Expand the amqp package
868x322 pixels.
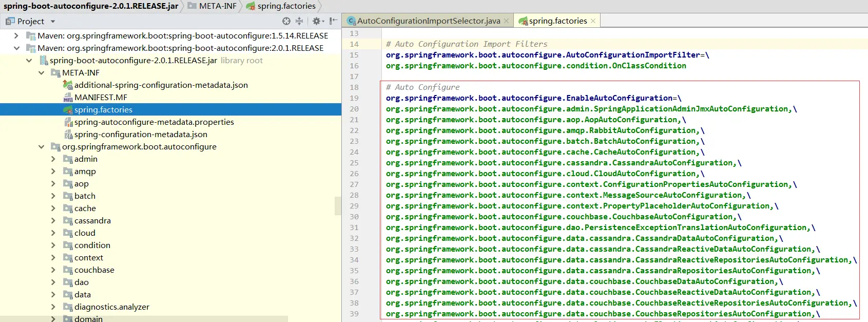click(x=53, y=171)
